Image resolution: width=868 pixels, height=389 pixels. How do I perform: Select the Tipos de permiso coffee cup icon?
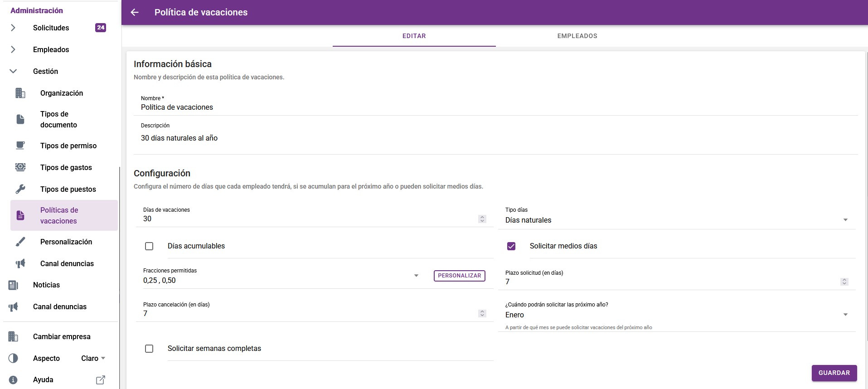pyautogui.click(x=20, y=146)
